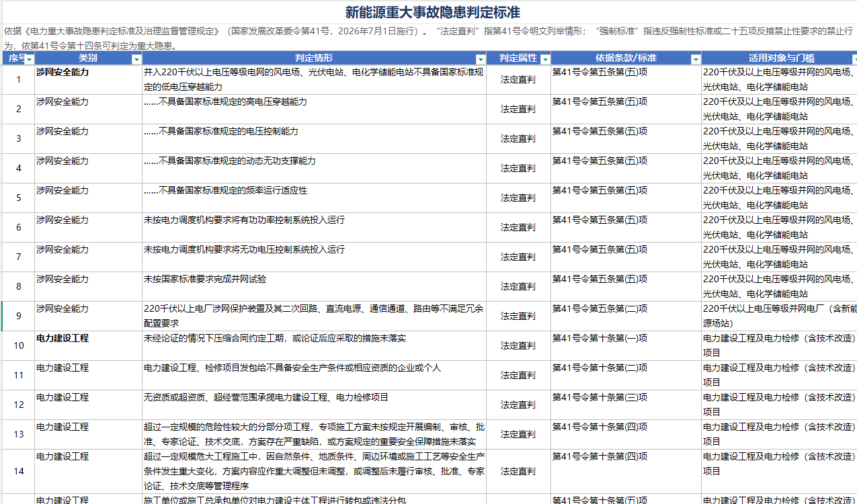
Task: Select the cell 第41号令第十条第(二)项
Action: [626, 376]
